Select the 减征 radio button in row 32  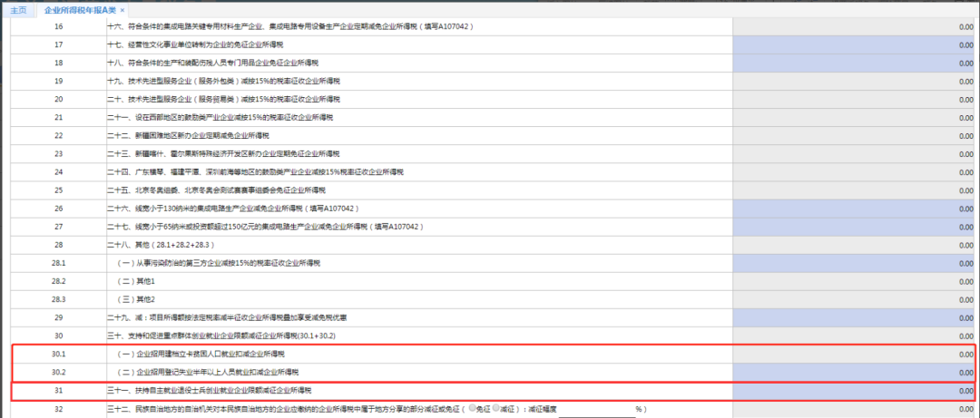(495, 409)
